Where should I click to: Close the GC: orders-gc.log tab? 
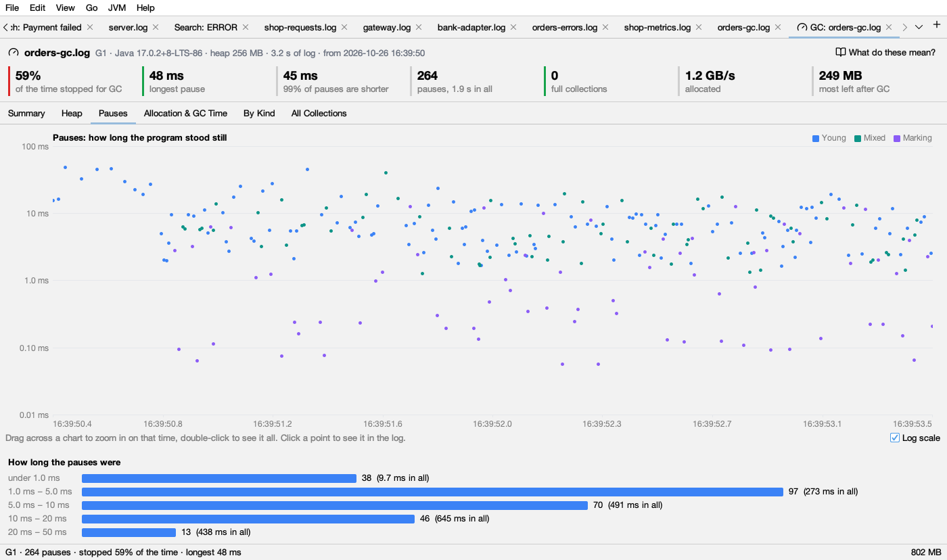[x=889, y=27]
